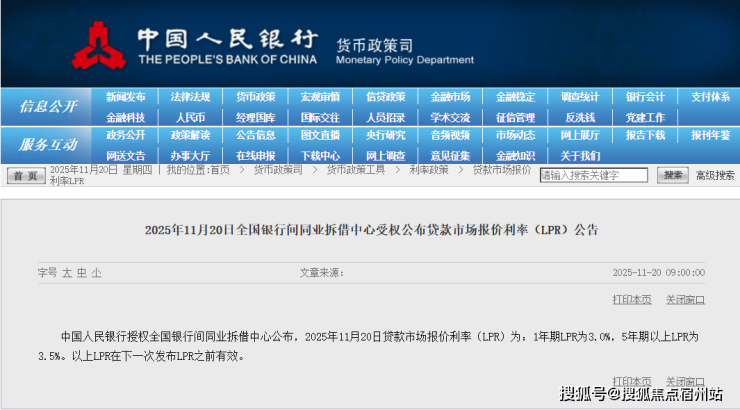Open 网上展厅 menu item
Viewport: 740px width, 410px height.
coord(580,135)
